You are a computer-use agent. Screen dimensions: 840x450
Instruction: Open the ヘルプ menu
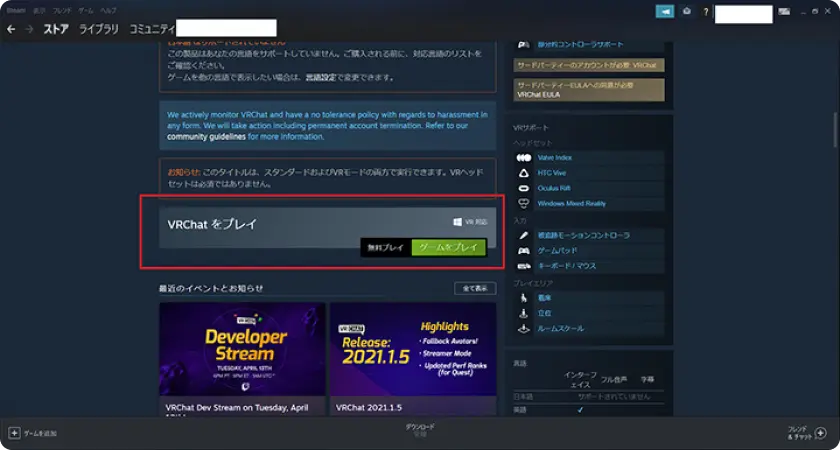tap(108, 11)
